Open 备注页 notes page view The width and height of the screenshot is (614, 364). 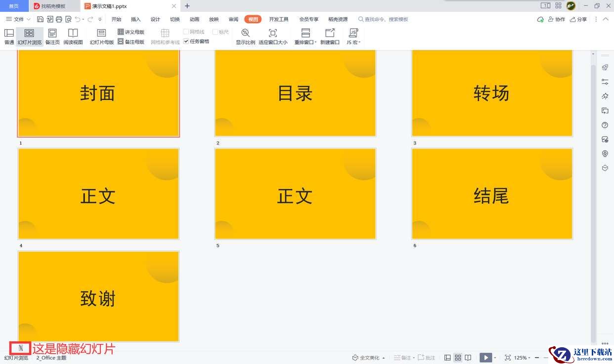[x=52, y=37]
